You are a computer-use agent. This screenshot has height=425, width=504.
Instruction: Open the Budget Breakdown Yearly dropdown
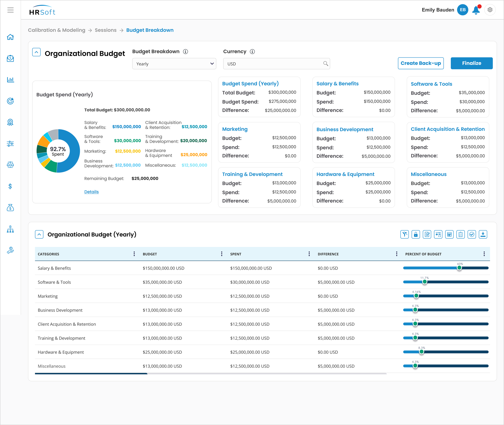point(174,64)
